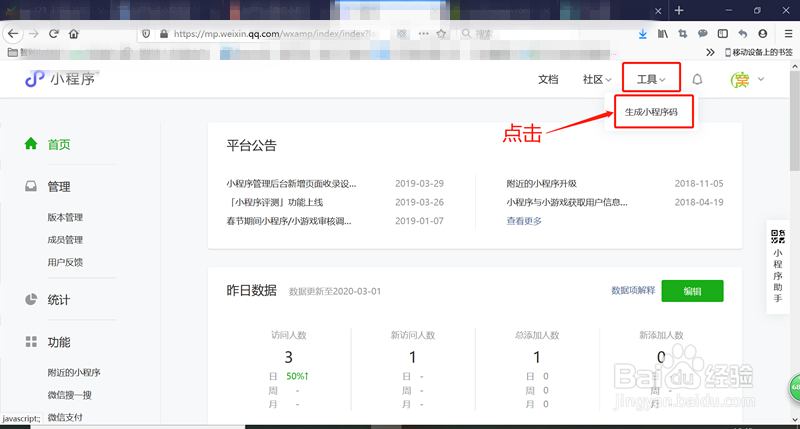Viewport: 800px width, 429px height.
Task: Open 微信搜一搜 in the sidebar
Action: tap(69, 395)
